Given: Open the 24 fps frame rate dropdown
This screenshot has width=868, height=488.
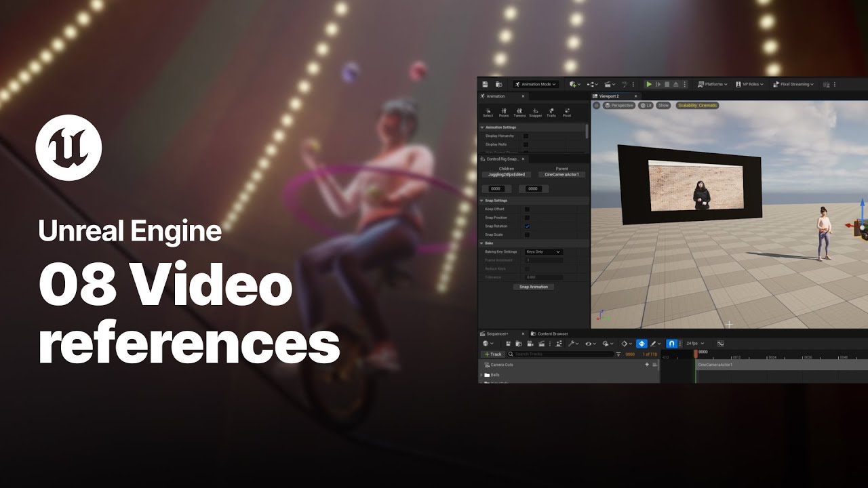Looking at the screenshot, I should tap(695, 344).
